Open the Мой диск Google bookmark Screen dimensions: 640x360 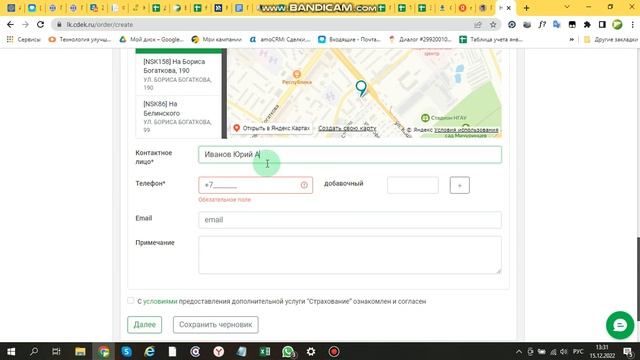click(x=151, y=40)
